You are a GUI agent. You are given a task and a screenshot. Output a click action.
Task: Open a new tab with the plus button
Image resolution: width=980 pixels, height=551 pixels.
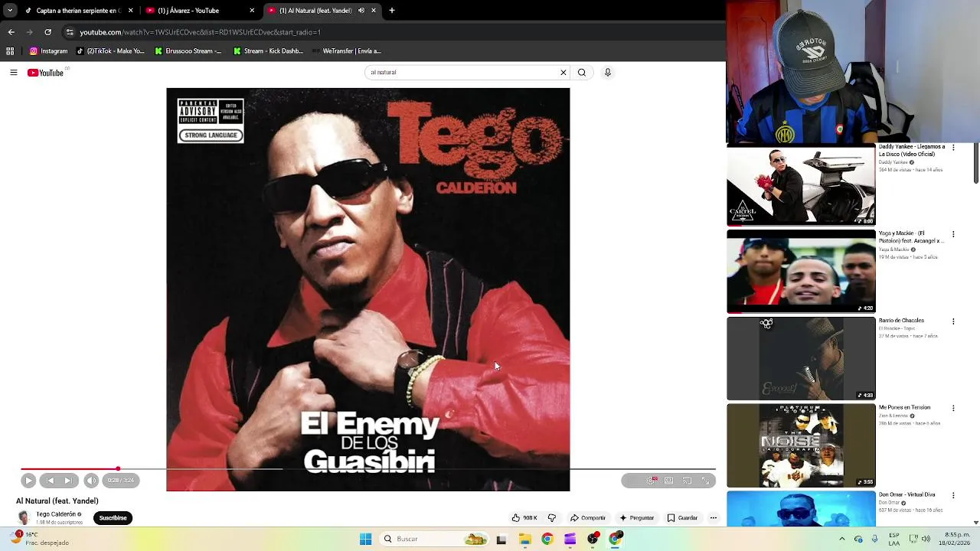point(392,11)
